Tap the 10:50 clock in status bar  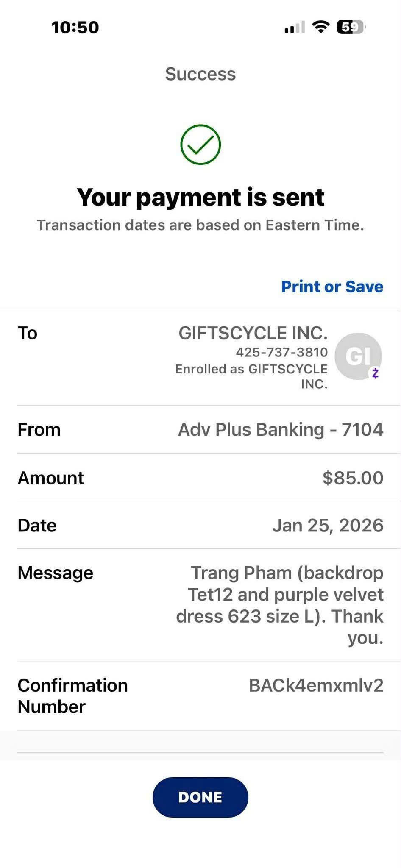(x=75, y=28)
